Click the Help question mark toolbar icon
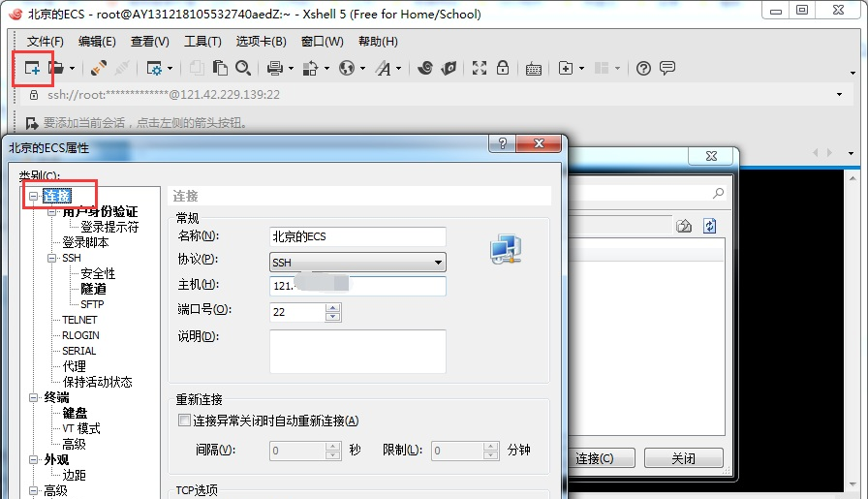Viewport: 868px width, 499px height. [x=643, y=68]
